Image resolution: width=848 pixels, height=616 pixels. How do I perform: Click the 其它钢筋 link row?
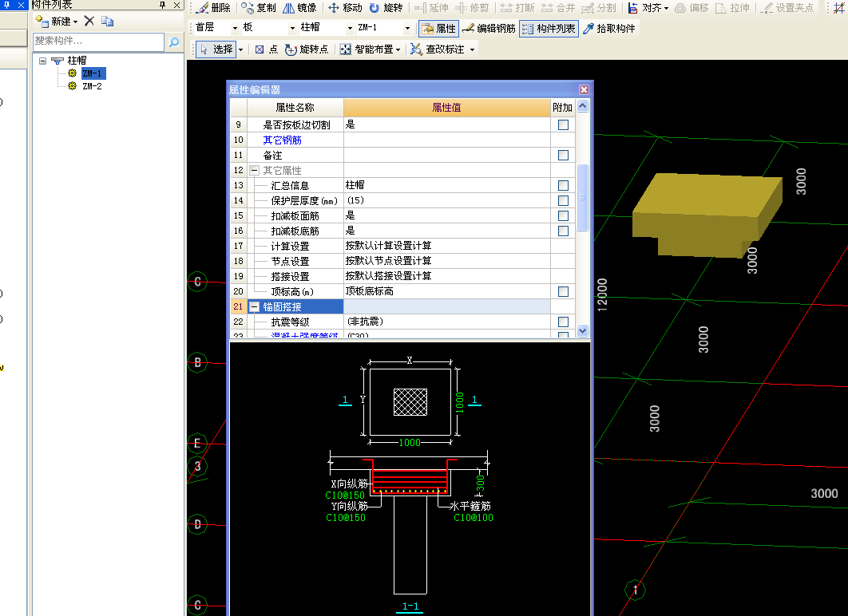[282, 140]
